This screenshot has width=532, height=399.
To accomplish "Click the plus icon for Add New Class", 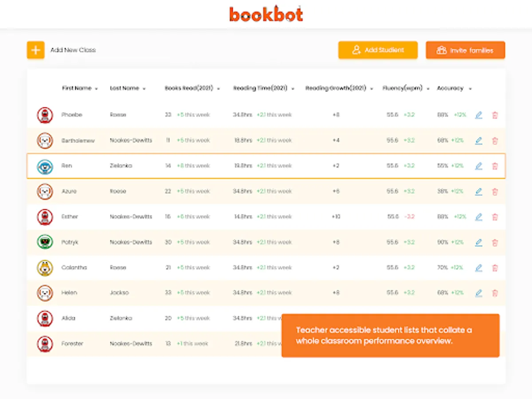I will click(35, 50).
